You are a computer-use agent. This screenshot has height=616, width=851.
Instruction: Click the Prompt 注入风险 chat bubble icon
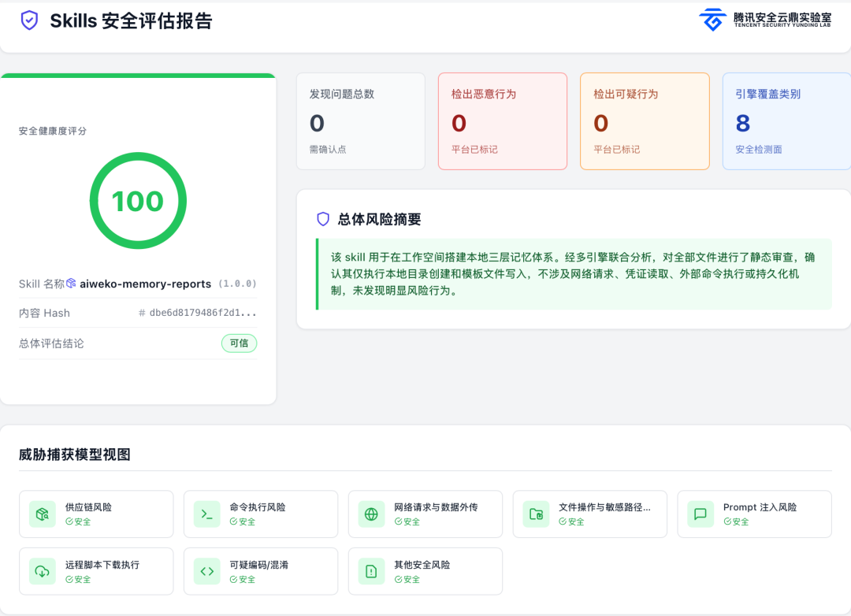(700, 514)
